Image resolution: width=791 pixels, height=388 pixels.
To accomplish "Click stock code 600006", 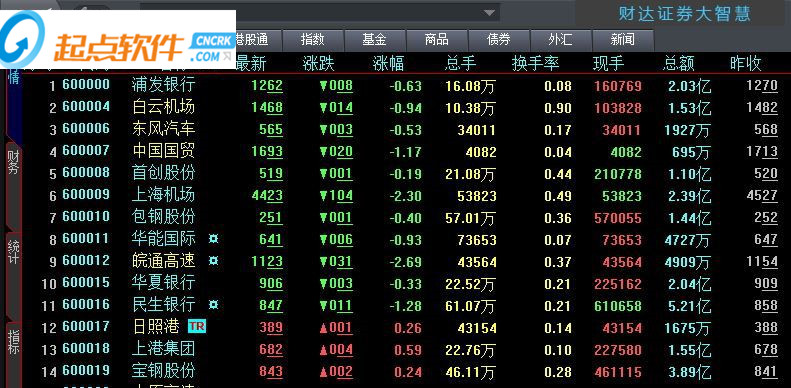I will (x=86, y=128).
